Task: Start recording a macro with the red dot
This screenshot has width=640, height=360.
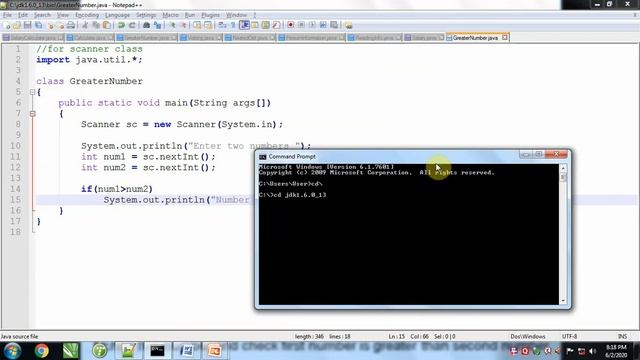Action: pos(290,25)
